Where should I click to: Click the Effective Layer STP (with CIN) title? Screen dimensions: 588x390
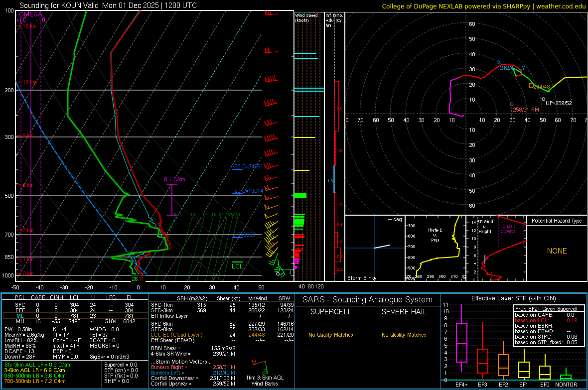[513, 298]
